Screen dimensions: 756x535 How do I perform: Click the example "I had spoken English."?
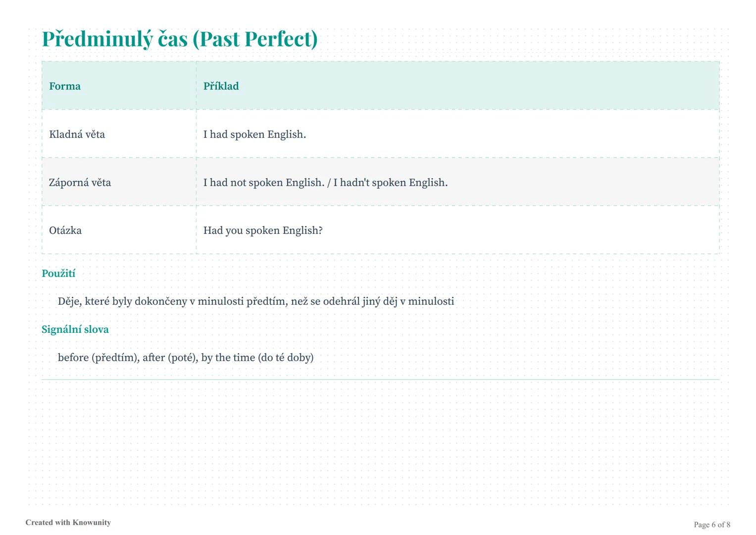(254, 134)
